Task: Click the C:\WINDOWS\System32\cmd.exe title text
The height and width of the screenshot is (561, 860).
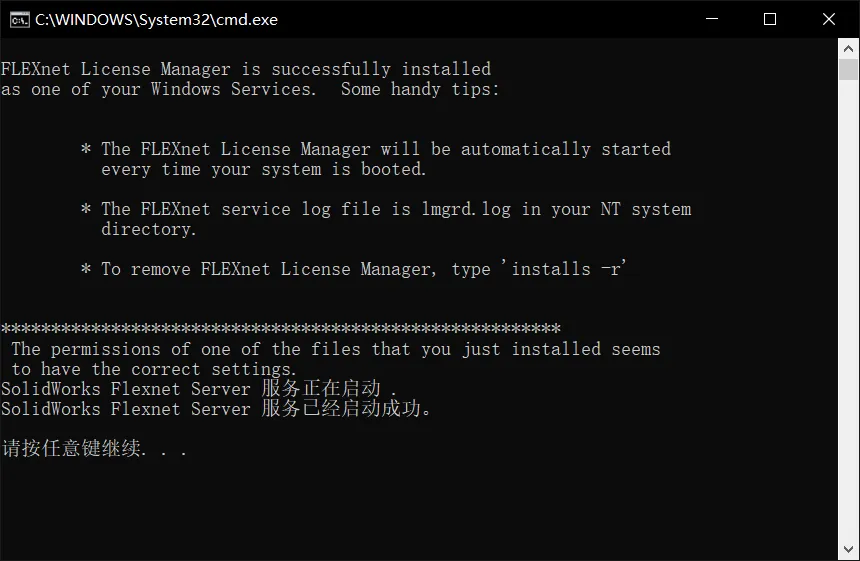Action: (156, 20)
